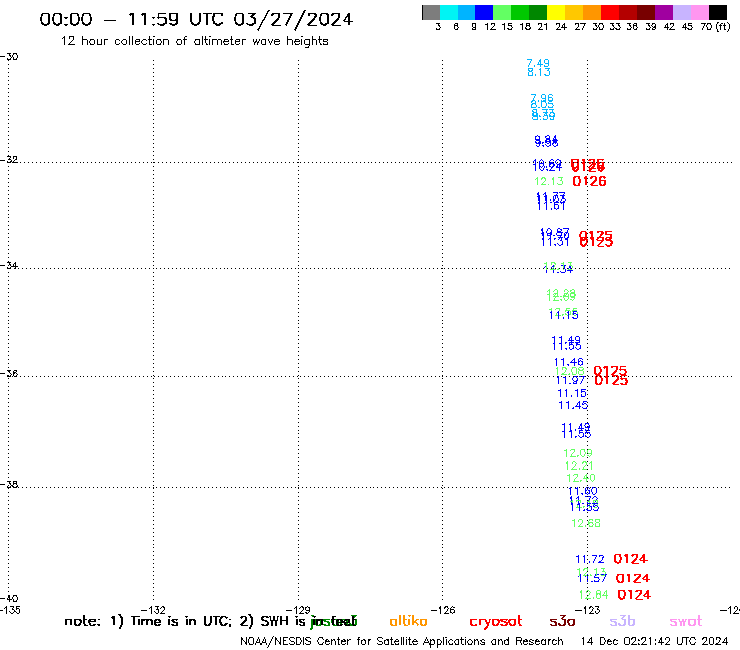This screenshot has width=740, height=650.
Task: Select the green 12.09 value
Action: tap(578, 453)
